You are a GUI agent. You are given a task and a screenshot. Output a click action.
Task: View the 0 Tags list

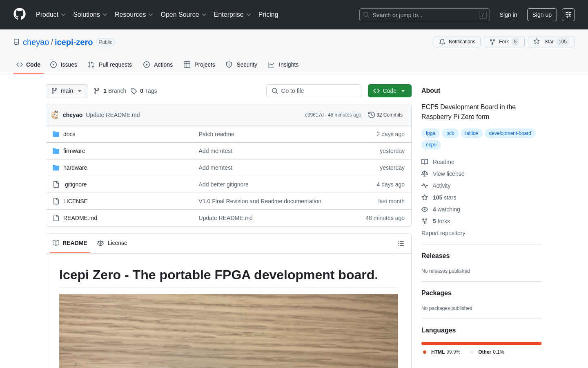pyautogui.click(x=144, y=91)
